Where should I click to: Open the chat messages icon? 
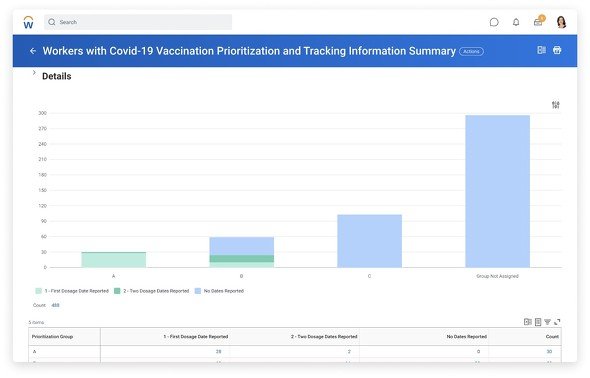494,22
